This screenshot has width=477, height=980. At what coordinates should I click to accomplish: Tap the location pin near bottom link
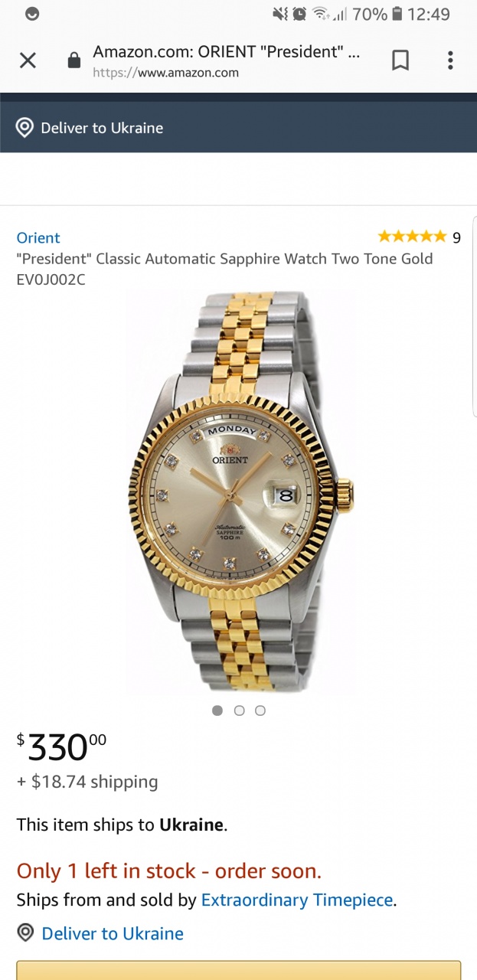(x=25, y=933)
